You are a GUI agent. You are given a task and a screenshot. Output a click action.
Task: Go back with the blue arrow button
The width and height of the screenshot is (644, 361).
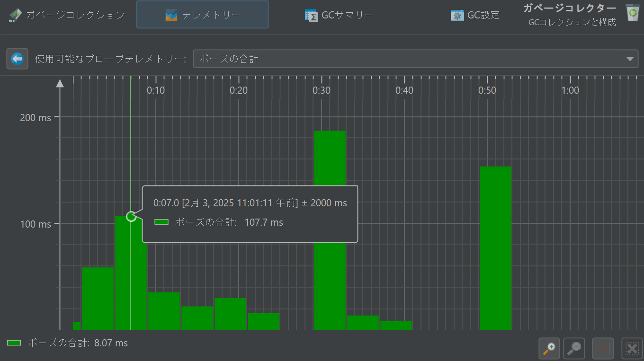point(17,59)
